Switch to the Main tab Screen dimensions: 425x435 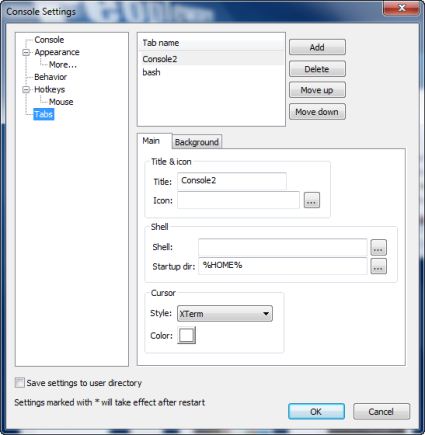(x=154, y=141)
